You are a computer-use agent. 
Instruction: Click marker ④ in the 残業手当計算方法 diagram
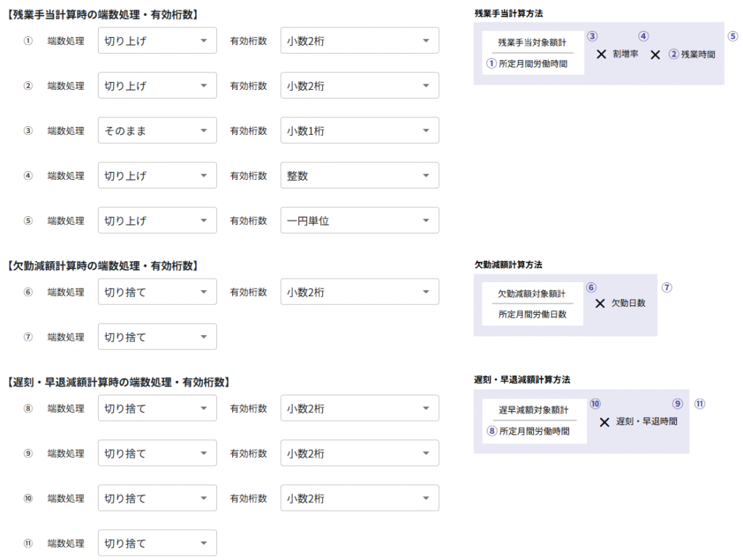click(x=644, y=36)
